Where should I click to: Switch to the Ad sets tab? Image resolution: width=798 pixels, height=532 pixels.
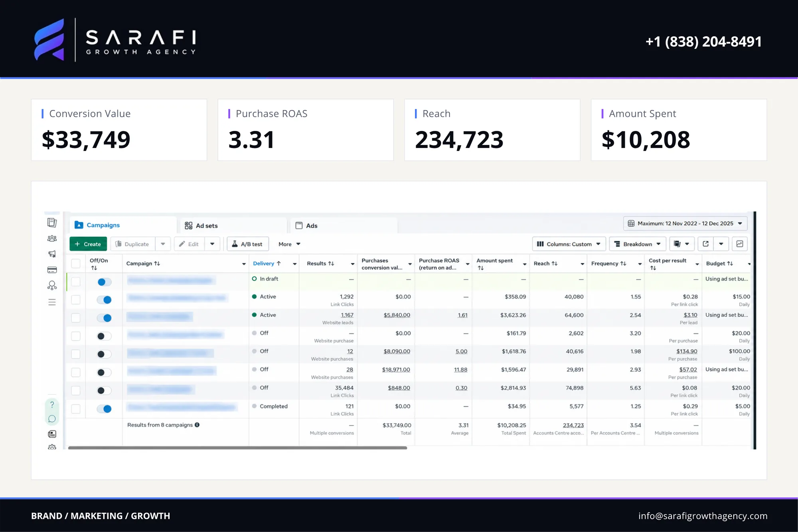(233, 225)
